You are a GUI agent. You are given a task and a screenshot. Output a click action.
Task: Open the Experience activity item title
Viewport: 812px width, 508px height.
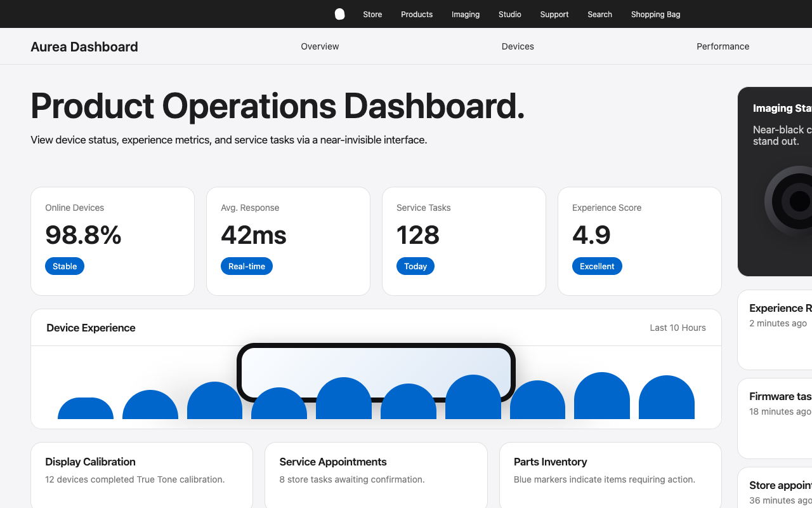click(x=780, y=308)
